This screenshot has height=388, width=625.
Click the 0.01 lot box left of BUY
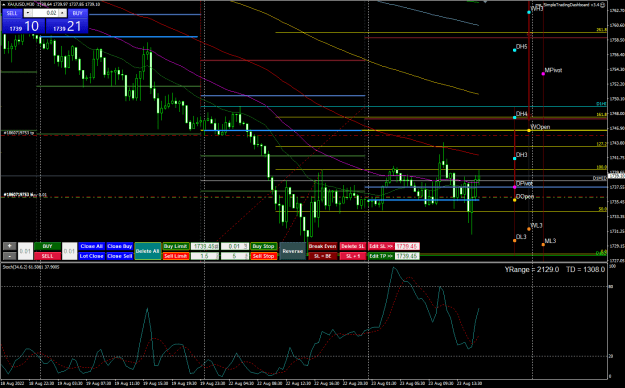(25, 251)
